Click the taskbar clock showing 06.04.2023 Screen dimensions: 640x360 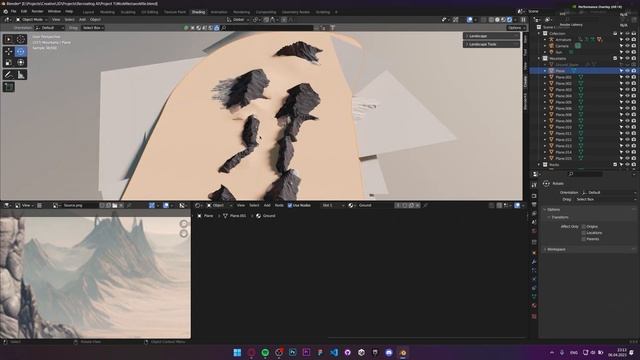point(617,352)
